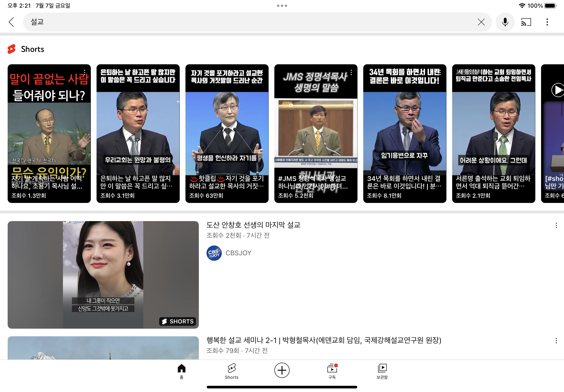Click 조회수 79회 · 7시간 전 metadata
The width and height of the screenshot is (564, 392).
tap(237, 350)
